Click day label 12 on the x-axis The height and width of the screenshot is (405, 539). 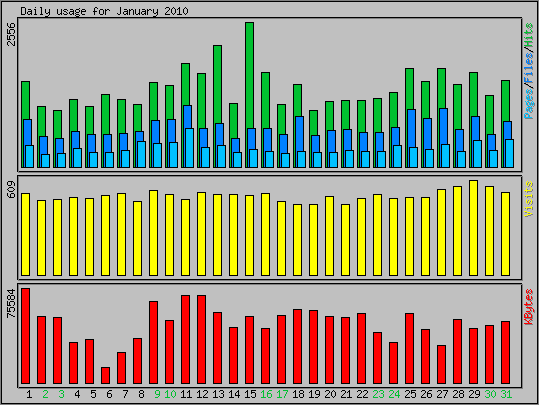[202, 394]
